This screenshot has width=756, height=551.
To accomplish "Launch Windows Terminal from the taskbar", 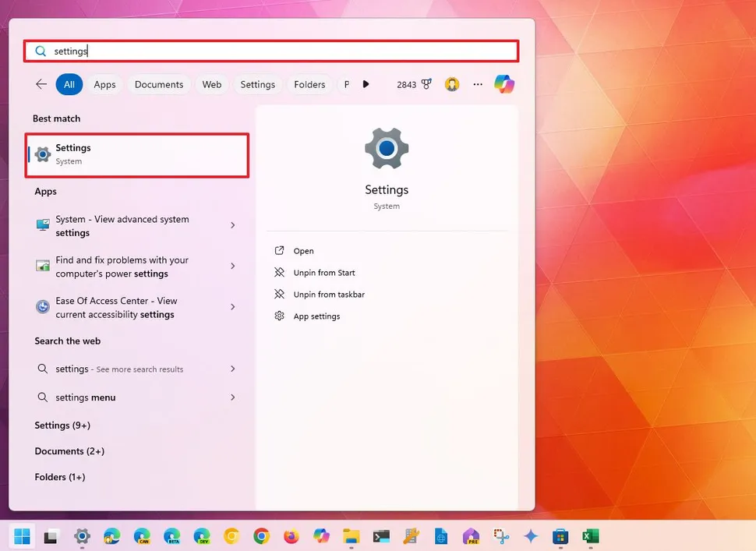I will click(x=380, y=537).
